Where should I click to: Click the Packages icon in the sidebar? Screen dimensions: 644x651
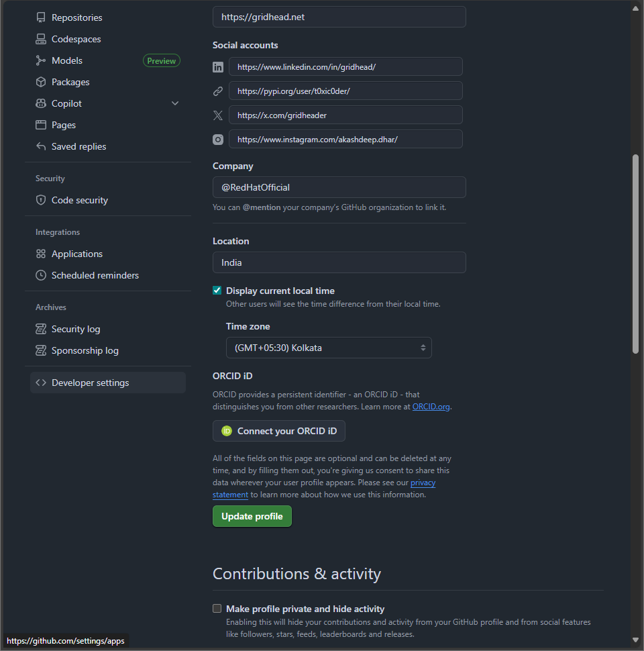[x=41, y=81]
